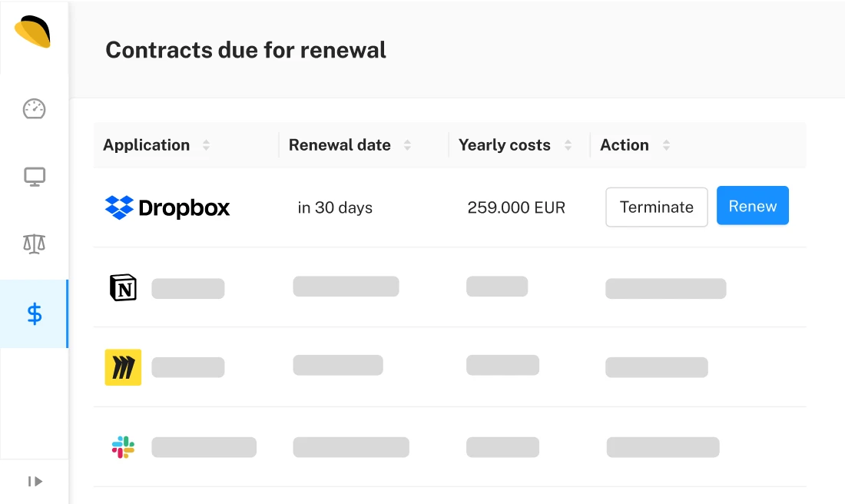Terminate the Dropbox contract
Viewport: 845px width, 504px height.
[x=656, y=207]
